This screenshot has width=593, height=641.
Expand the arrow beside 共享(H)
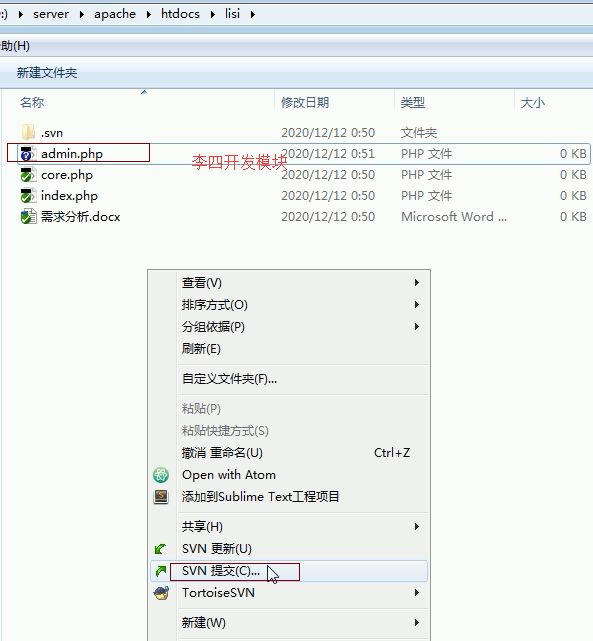tap(416, 527)
